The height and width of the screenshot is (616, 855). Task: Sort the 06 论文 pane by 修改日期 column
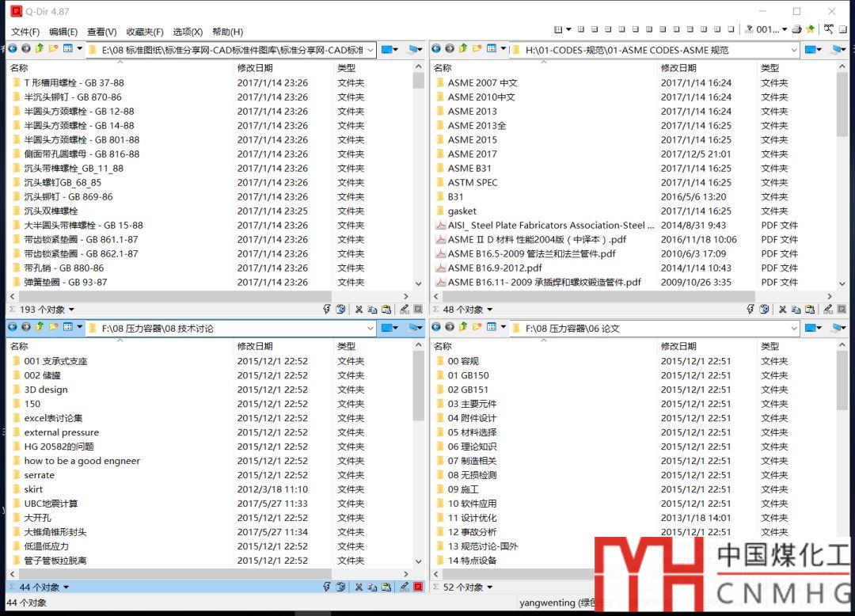tap(707, 347)
